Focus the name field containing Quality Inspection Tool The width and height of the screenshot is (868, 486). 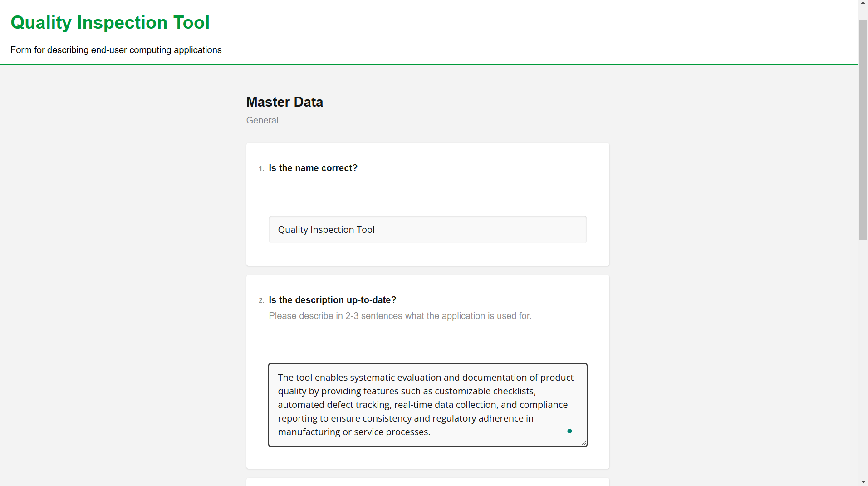(427, 230)
